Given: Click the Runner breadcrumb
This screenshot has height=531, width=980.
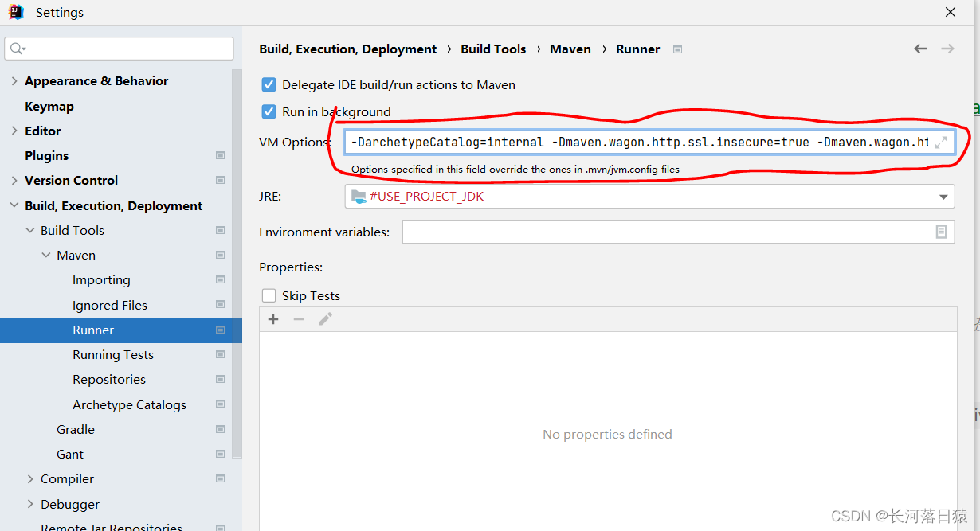Looking at the screenshot, I should pos(638,49).
